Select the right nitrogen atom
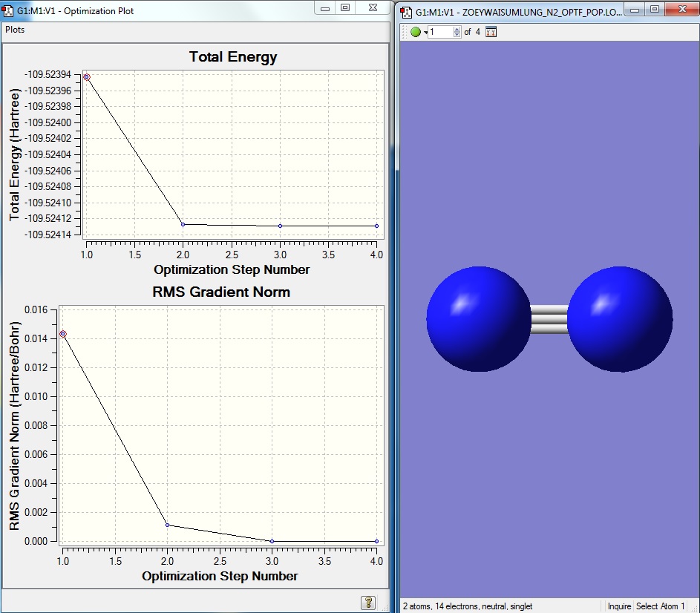700x613 pixels. (x=621, y=320)
